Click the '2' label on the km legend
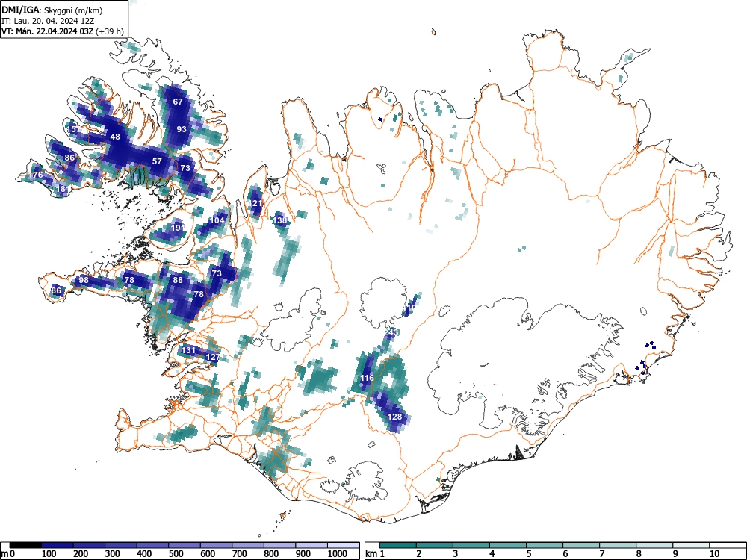This screenshot has height=560, width=747. pos(419,554)
